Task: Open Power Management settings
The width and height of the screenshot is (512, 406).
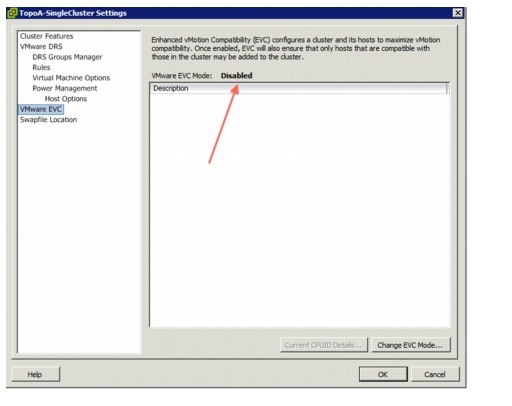Action: (65, 88)
